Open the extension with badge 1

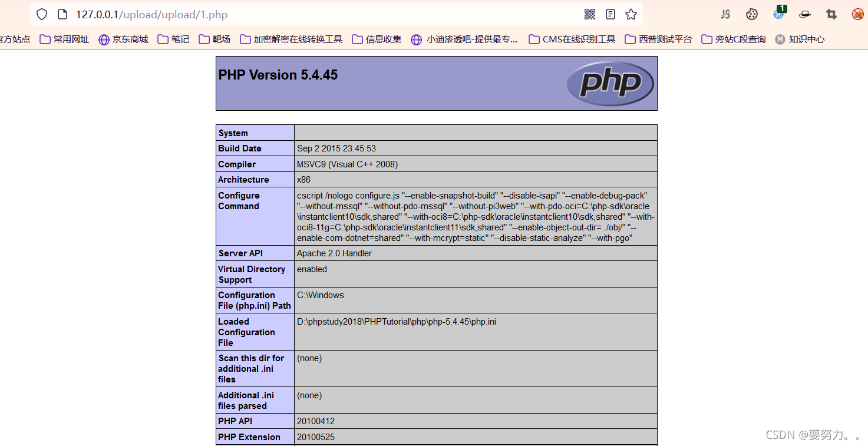coord(779,13)
